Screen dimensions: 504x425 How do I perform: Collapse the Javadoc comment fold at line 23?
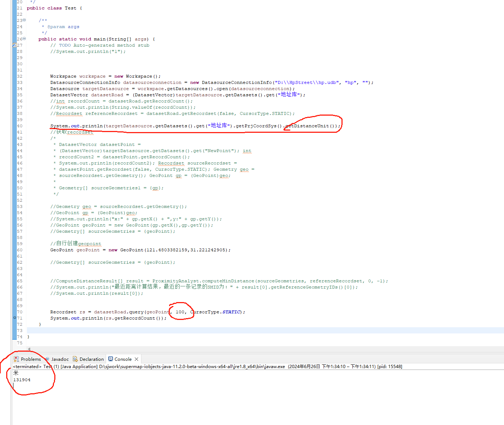pos(24,20)
